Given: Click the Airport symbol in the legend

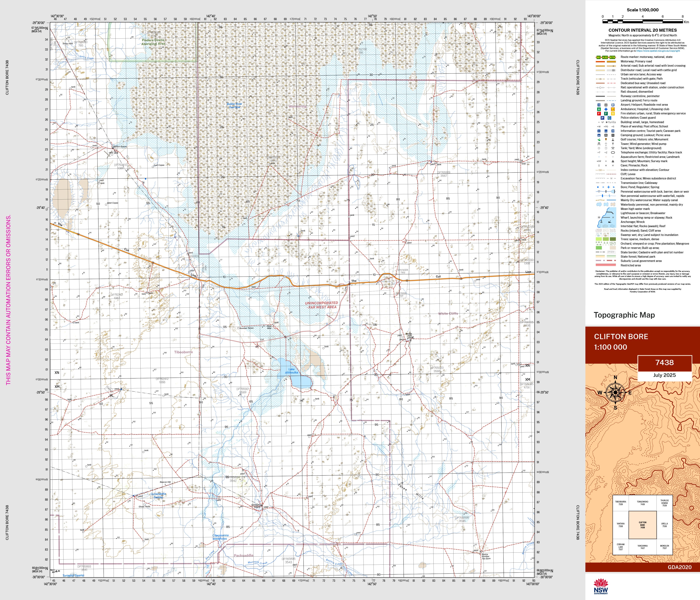Looking at the screenshot, I should 599,105.
